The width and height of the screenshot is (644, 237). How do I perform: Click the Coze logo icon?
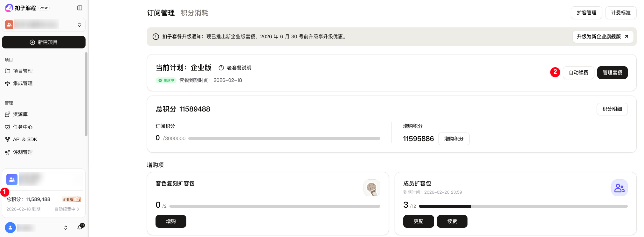(x=9, y=8)
